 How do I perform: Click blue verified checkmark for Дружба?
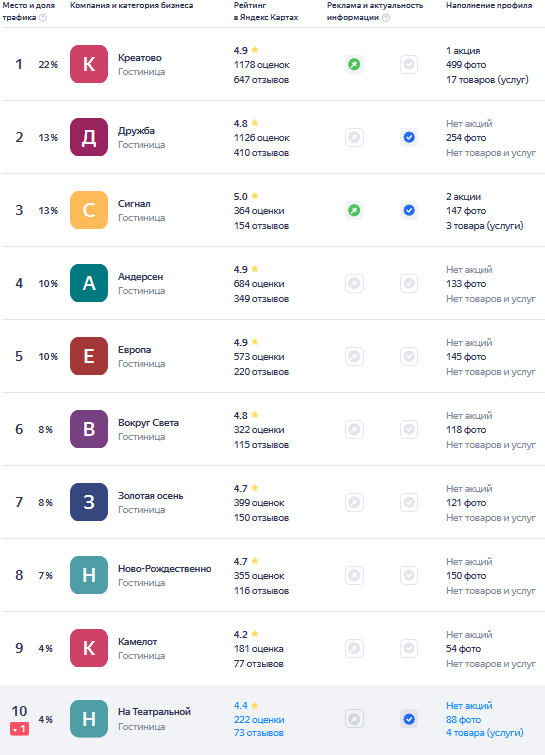tap(409, 137)
